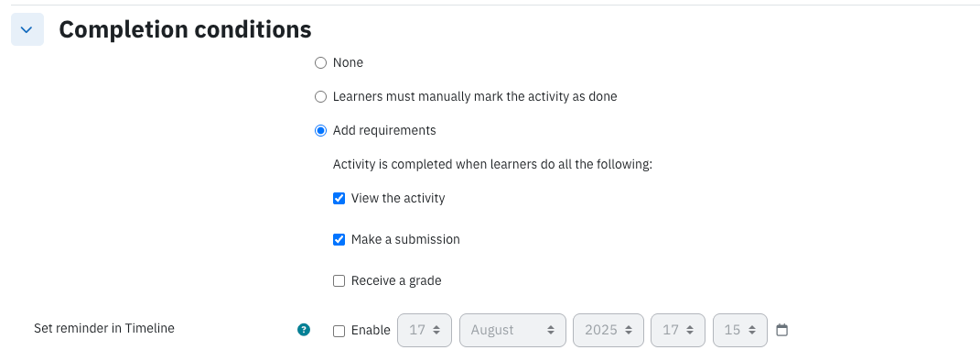Uncheck the View the activity checkbox
Image resolution: width=980 pixels, height=361 pixels.
tap(339, 198)
